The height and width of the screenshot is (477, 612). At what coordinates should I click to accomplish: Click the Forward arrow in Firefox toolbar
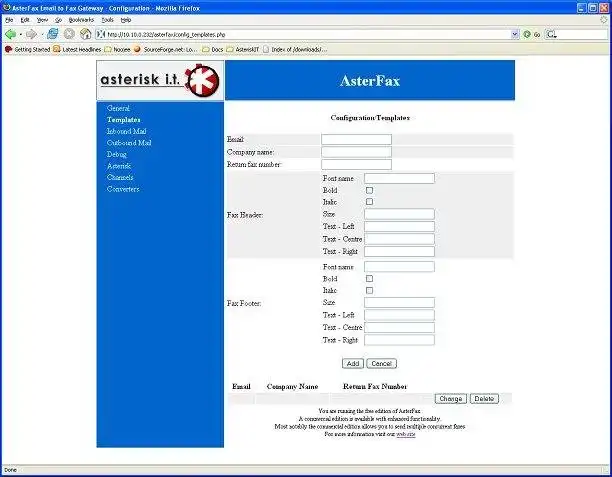(x=31, y=34)
